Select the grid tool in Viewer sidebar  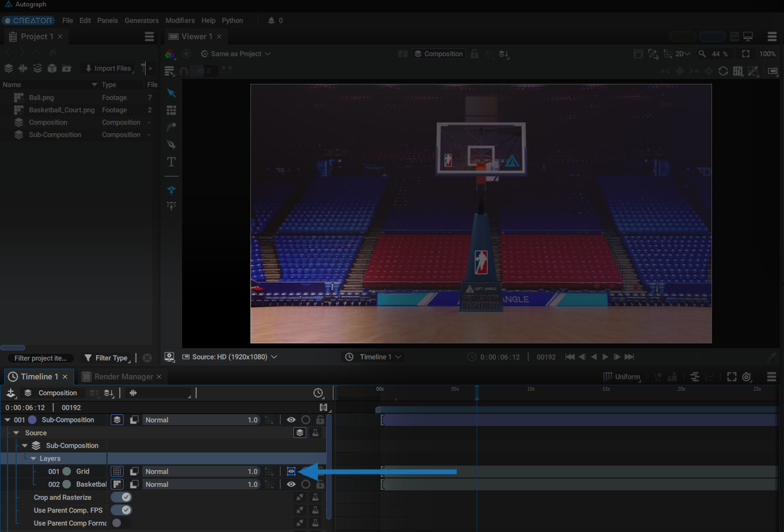click(x=171, y=110)
